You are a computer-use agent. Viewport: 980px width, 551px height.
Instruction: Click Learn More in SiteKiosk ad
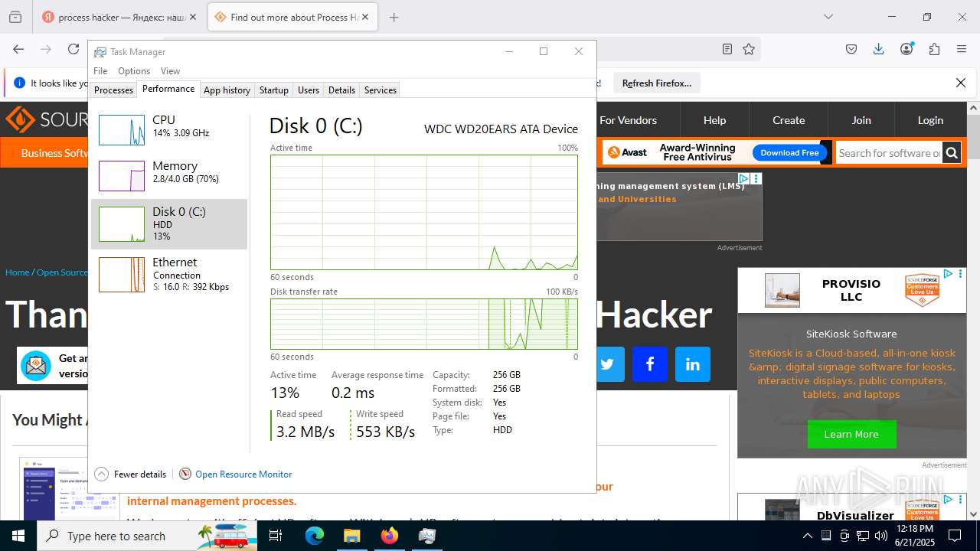tap(851, 434)
